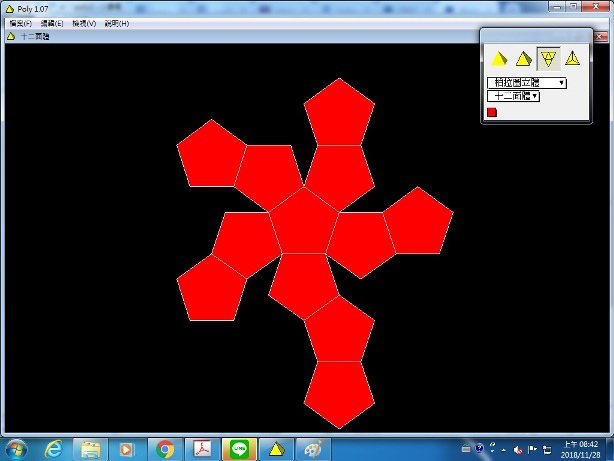Minimize the Poly 1.07 window
614x461 pixels.
557,7
